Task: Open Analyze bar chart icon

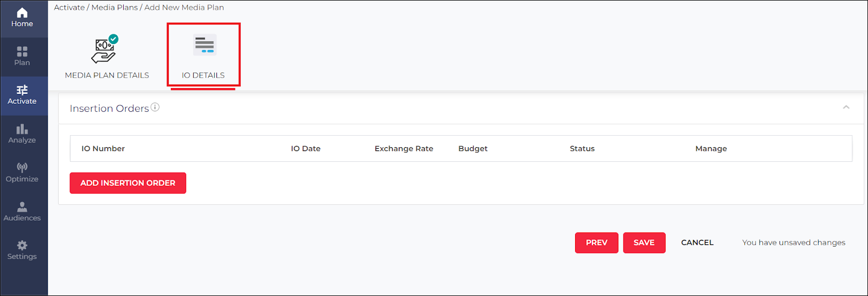Action: (22, 129)
